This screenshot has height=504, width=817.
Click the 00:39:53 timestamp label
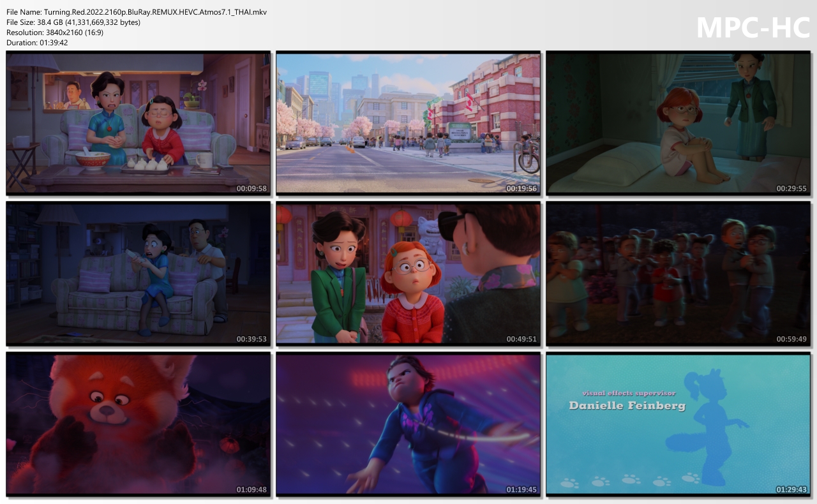[251, 339]
